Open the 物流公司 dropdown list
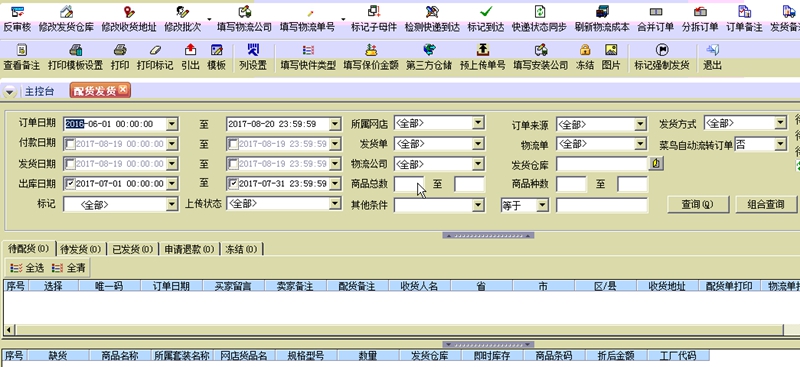Viewport: 800px width, 367px height. pos(478,164)
